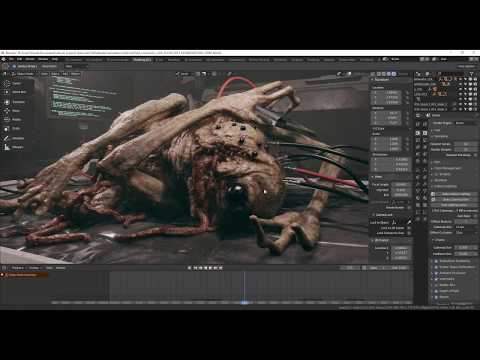This screenshot has height=360, width=480.
Task: Open the File menu
Action: [11, 59]
